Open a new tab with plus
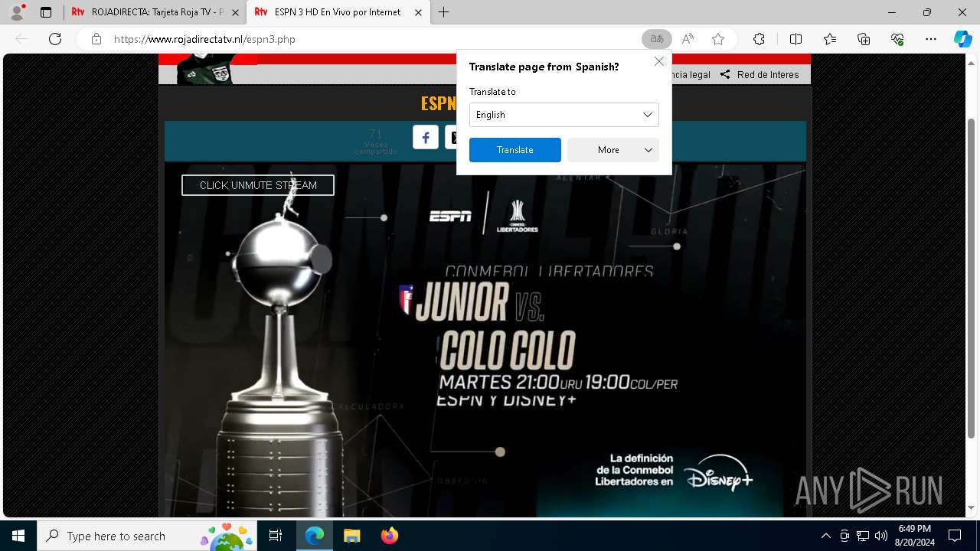 pos(444,12)
